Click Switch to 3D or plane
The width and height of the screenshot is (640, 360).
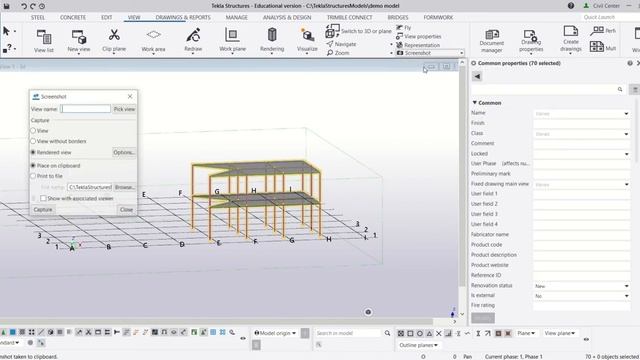tap(358, 31)
